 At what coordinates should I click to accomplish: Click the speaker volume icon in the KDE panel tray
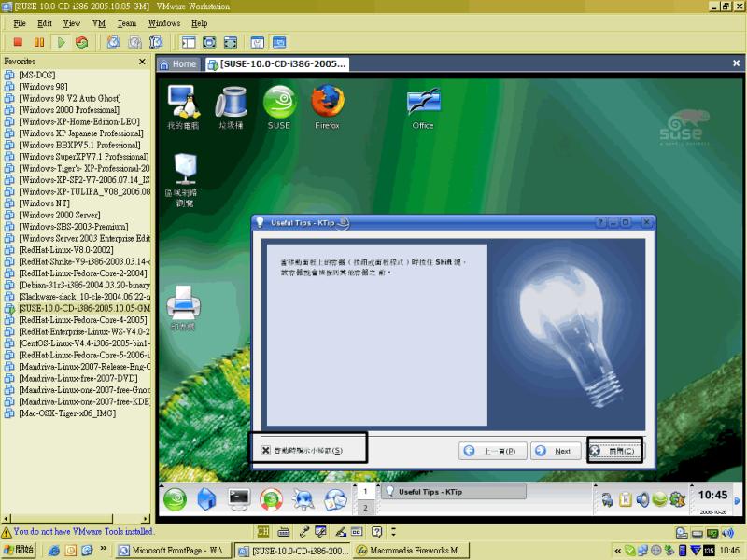coord(642,499)
